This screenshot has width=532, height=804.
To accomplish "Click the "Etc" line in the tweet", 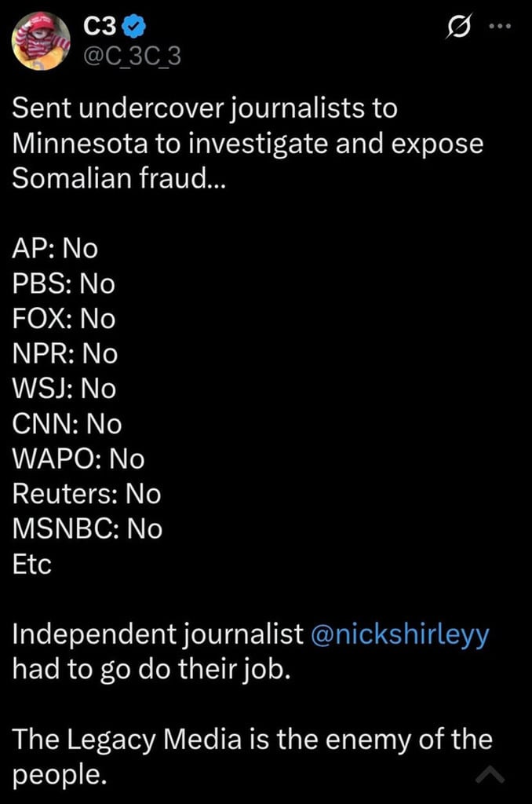I will tap(32, 565).
